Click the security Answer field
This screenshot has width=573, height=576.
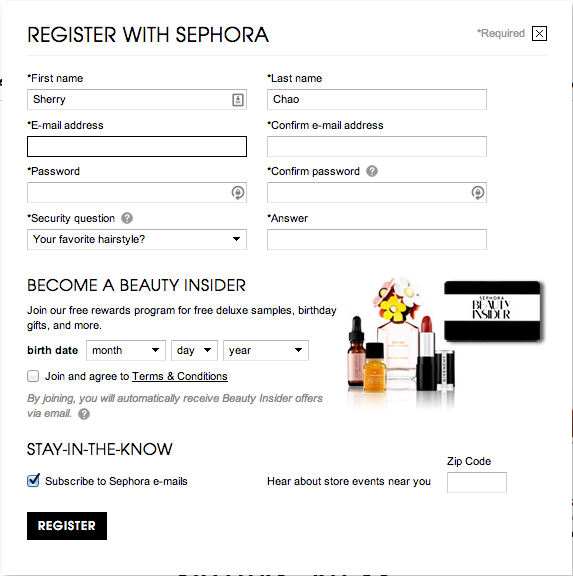point(377,240)
